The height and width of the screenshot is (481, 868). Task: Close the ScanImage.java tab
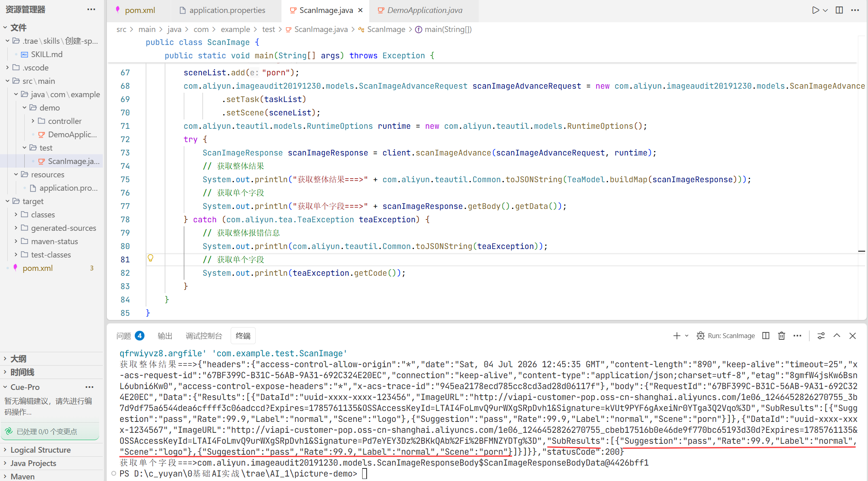pyautogui.click(x=361, y=10)
